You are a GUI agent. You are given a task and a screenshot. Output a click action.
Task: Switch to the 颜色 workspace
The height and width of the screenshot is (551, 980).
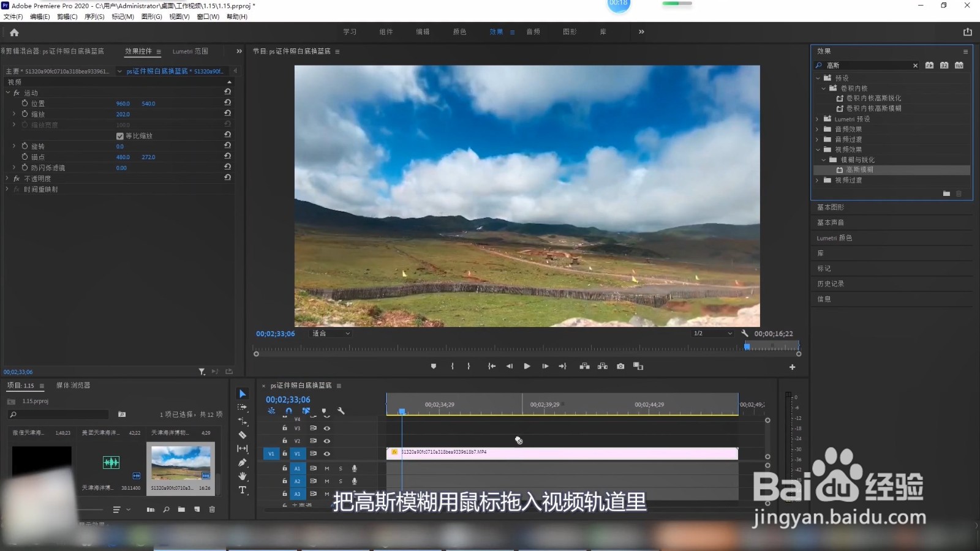[459, 31]
